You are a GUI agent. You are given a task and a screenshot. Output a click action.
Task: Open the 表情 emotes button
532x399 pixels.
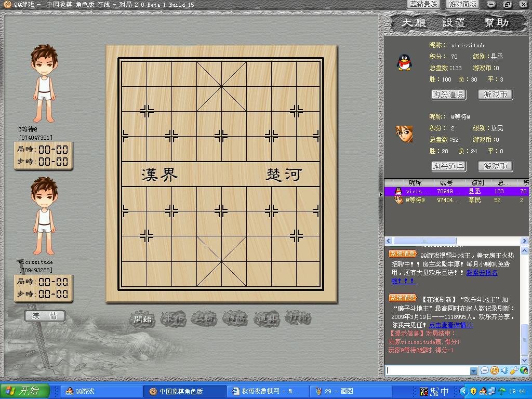[45, 316]
